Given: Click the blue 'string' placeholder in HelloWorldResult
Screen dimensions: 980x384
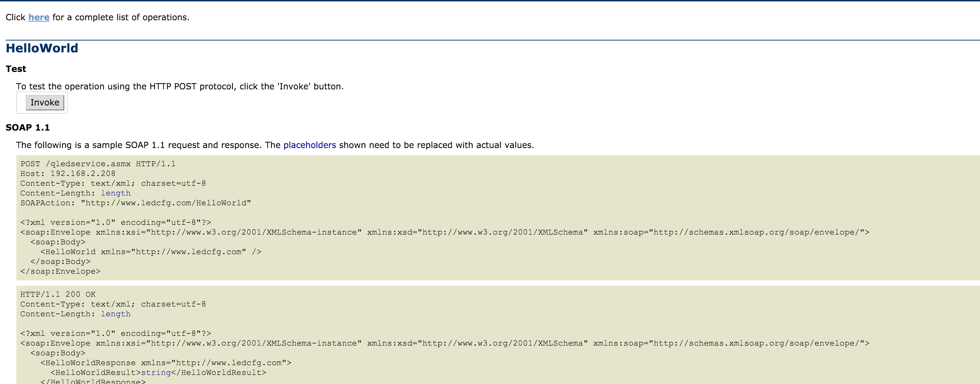Looking at the screenshot, I should 156,372.
